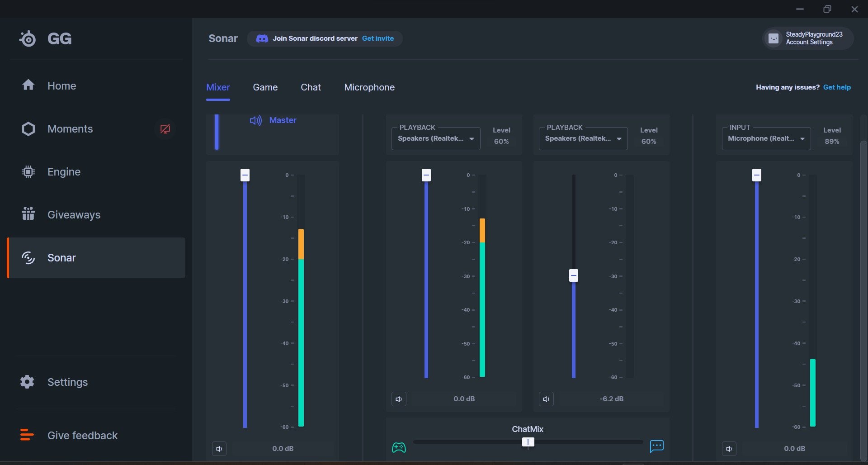
Task: Click the Get help link
Action: [837, 87]
